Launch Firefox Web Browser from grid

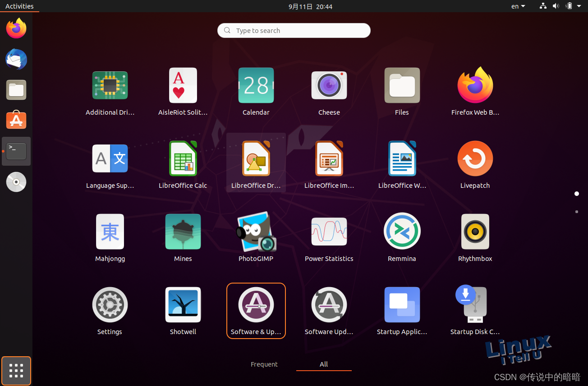(475, 92)
